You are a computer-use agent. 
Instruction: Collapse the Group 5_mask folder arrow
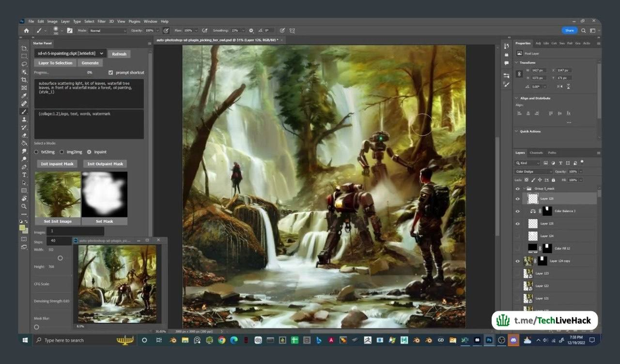(x=524, y=189)
